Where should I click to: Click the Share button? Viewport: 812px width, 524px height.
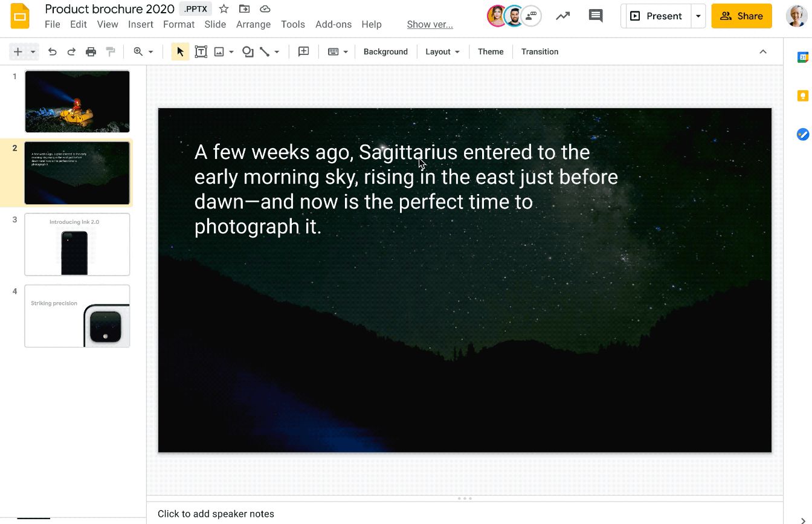pyautogui.click(x=741, y=16)
